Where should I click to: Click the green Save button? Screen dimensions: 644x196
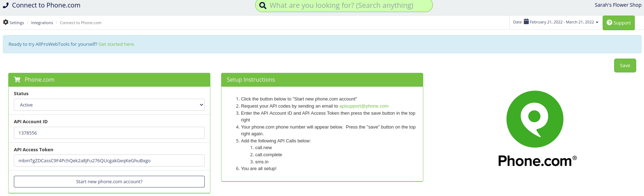[x=625, y=65]
